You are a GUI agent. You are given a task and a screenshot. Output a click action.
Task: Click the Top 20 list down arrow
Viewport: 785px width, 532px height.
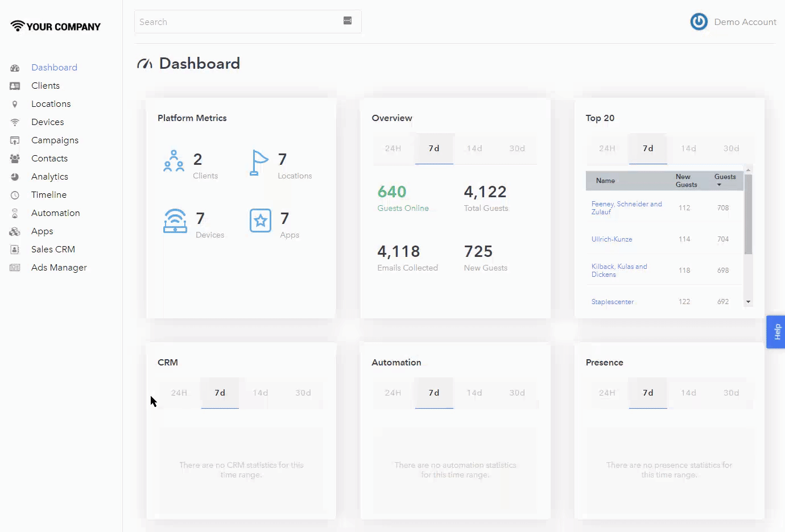tap(748, 302)
